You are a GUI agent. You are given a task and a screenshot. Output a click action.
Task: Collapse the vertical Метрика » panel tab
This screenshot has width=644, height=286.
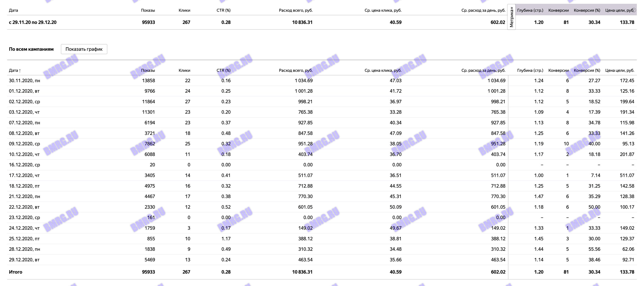[511, 17]
